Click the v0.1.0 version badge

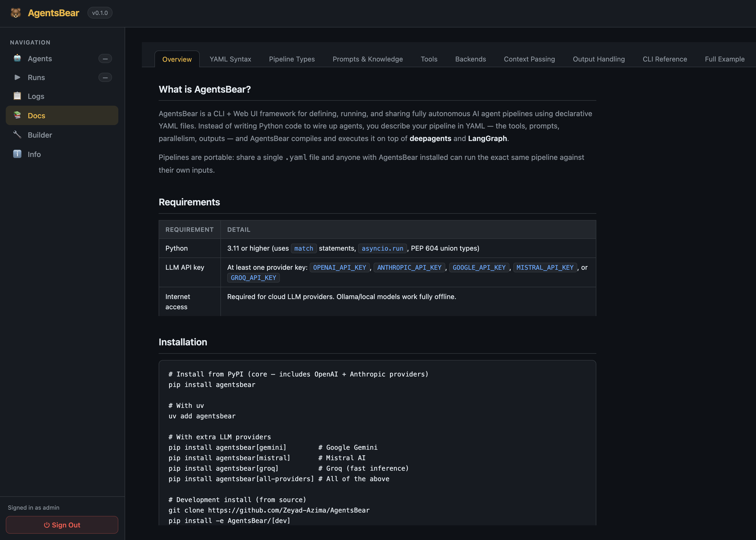[100, 13]
